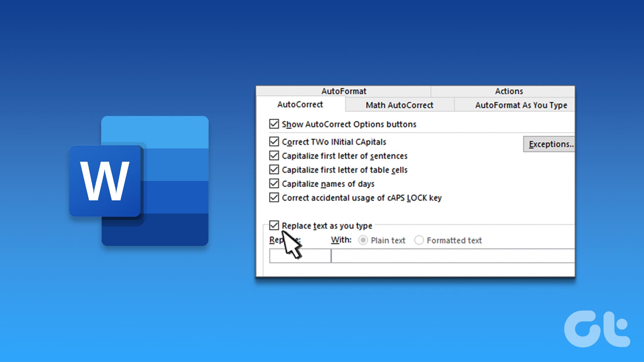This screenshot has width=644, height=362.
Task: Click the With text input field
Action: point(453,256)
